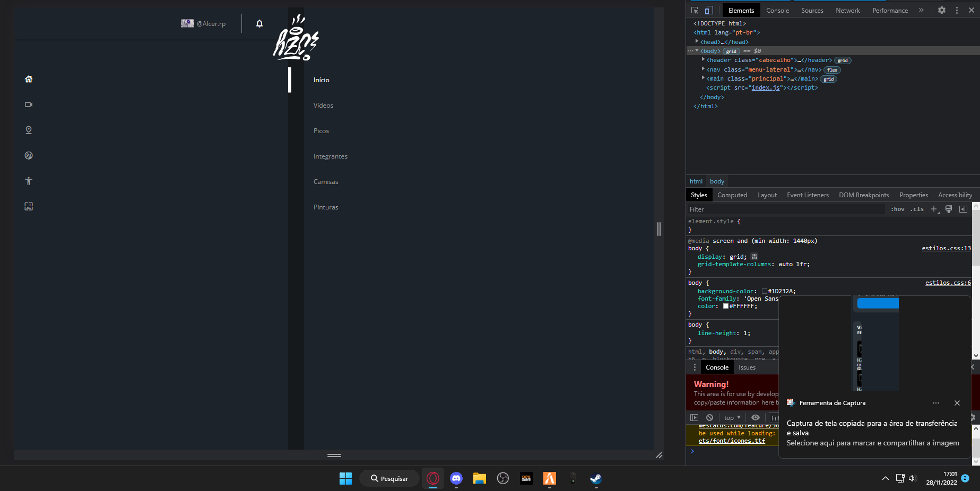
Task: Toggle the rendering emulations paintbrush icon
Action: (949, 209)
